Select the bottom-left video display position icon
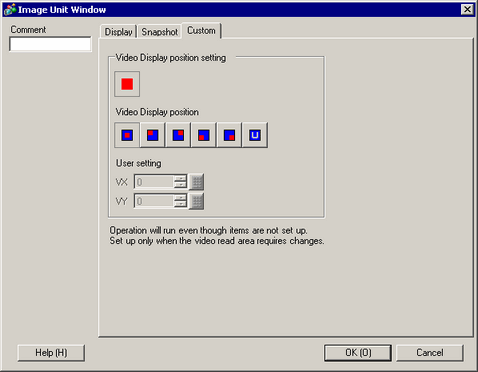 (x=204, y=135)
